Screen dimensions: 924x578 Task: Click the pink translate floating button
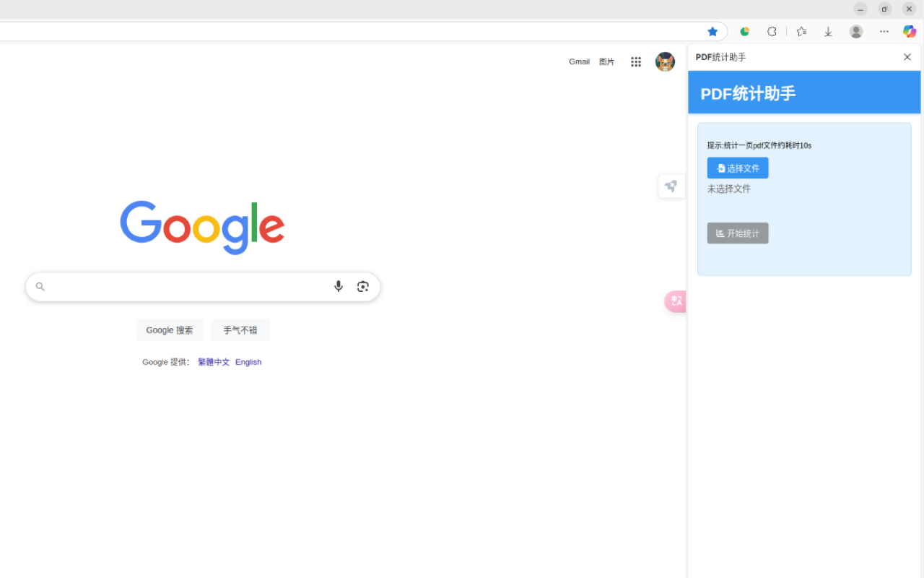pos(675,301)
